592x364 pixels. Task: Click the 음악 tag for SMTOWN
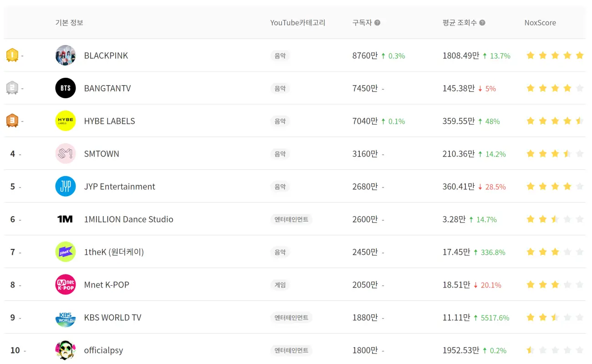pyautogui.click(x=280, y=154)
